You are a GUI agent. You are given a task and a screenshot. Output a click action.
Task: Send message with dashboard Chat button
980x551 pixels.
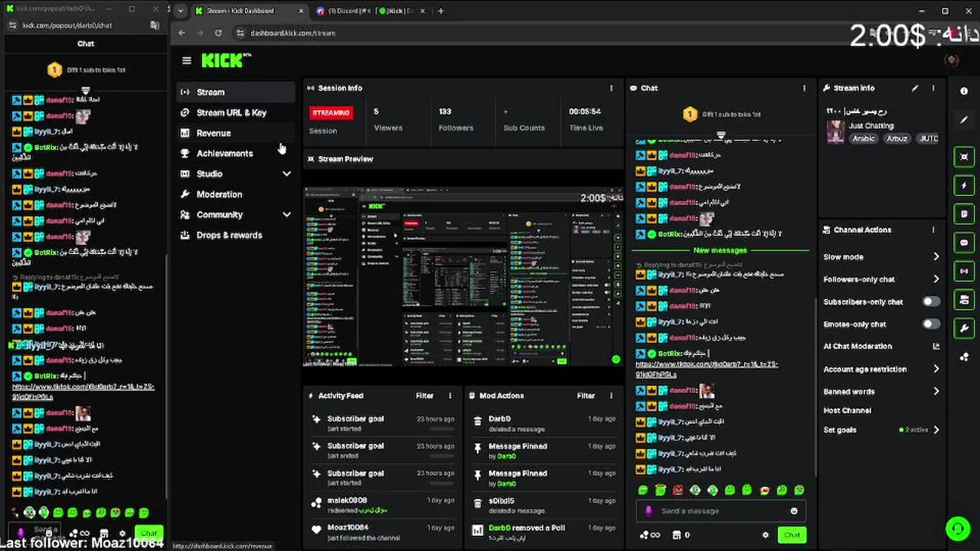pos(792,535)
